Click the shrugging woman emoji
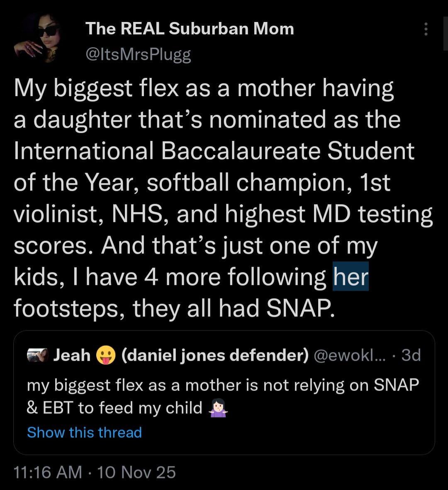This screenshot has width=448, height=490. pos(217,409)
